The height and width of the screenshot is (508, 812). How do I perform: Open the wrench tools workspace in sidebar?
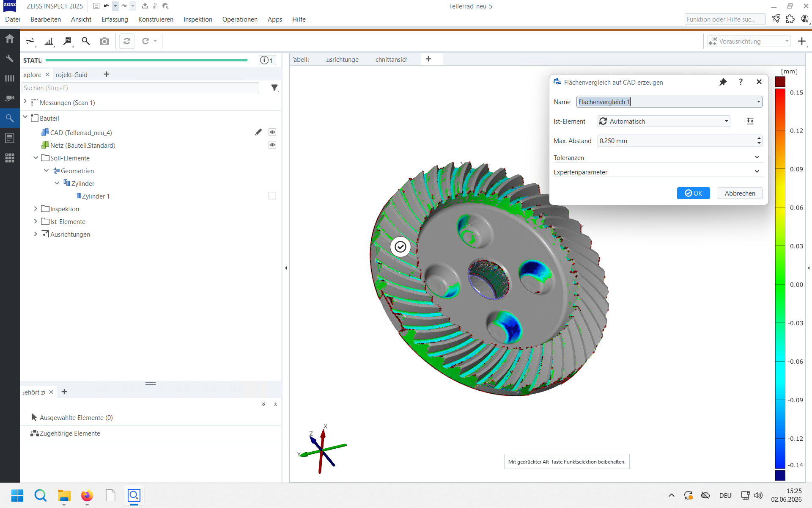point(10,58)
